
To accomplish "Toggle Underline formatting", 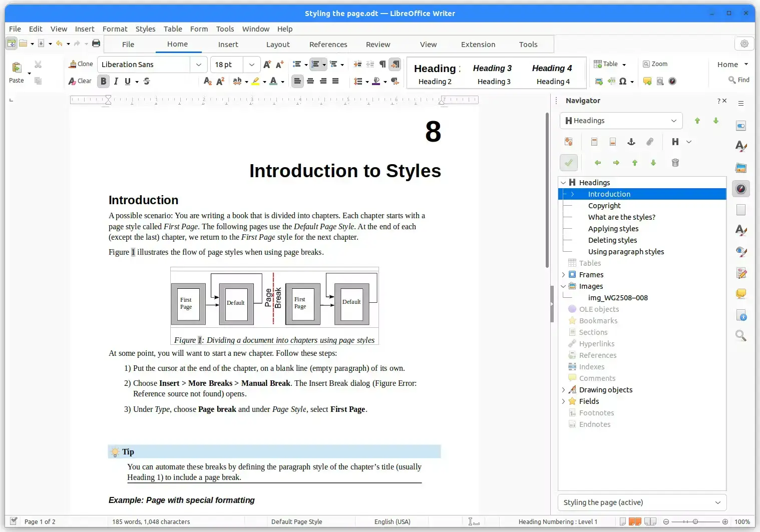I will coord(128,81).
